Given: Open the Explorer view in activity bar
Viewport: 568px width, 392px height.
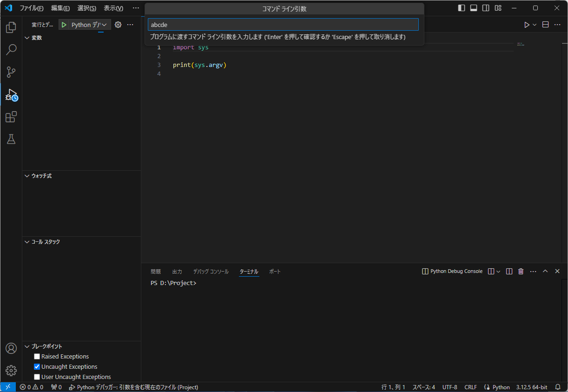Looking at the screenshot, I should point(11,27).
